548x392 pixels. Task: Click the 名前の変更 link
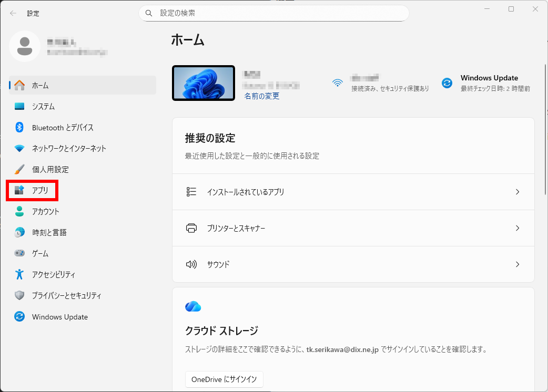point(261,96)
